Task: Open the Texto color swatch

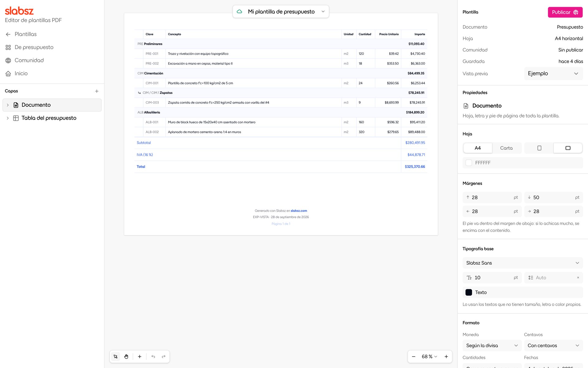Action: (x=469, y=292)
